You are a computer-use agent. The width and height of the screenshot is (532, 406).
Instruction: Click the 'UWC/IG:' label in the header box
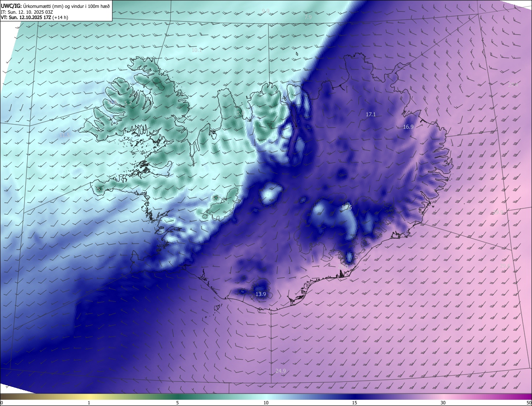(x=11, y=6)
